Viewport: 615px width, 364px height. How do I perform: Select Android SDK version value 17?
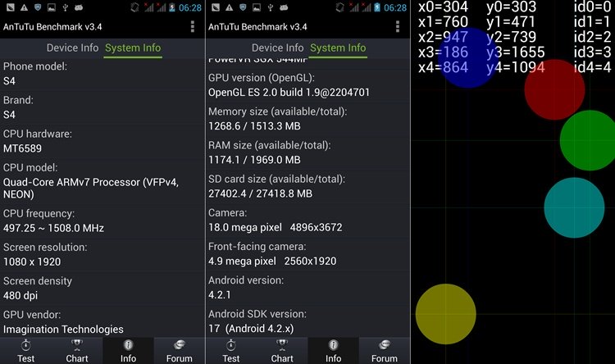pos(251,329)
